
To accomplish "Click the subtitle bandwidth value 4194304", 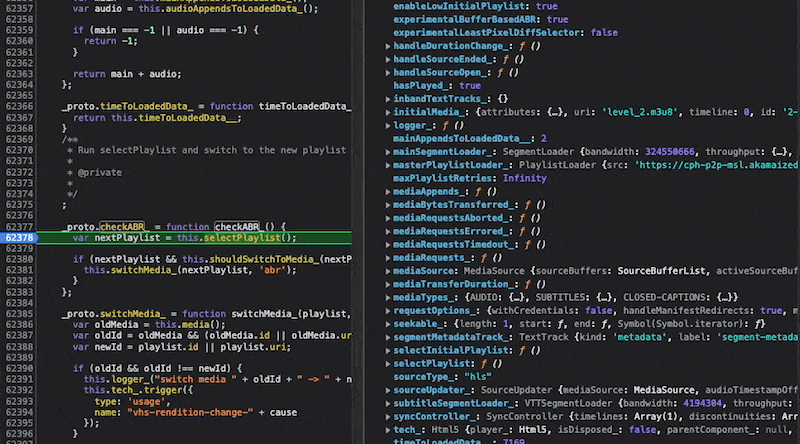I will coord(703,404).
